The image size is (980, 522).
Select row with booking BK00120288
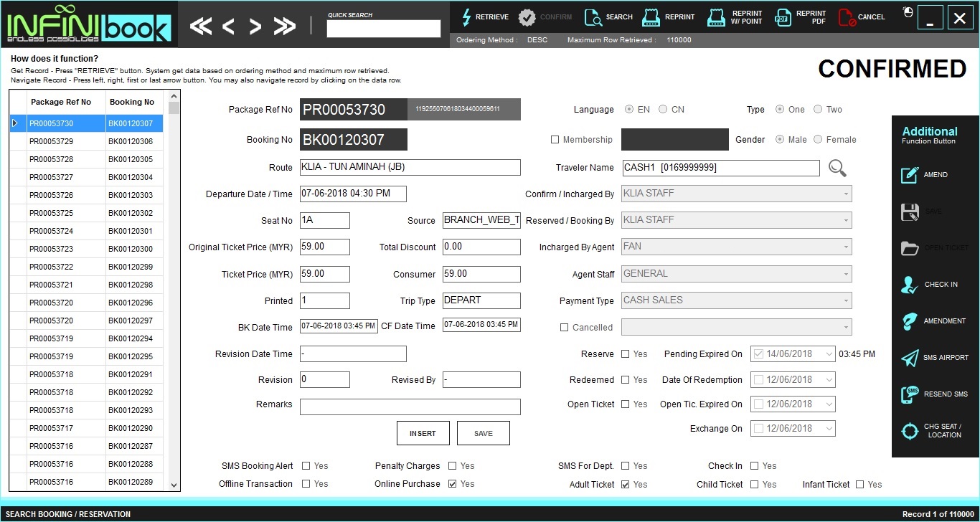[87, 465]
